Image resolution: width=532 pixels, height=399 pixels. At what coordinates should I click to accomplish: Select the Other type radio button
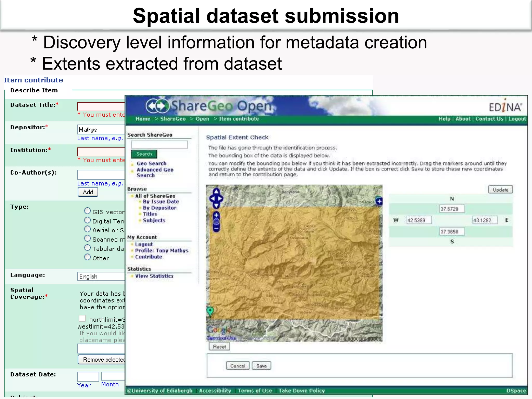click(88, 257)
